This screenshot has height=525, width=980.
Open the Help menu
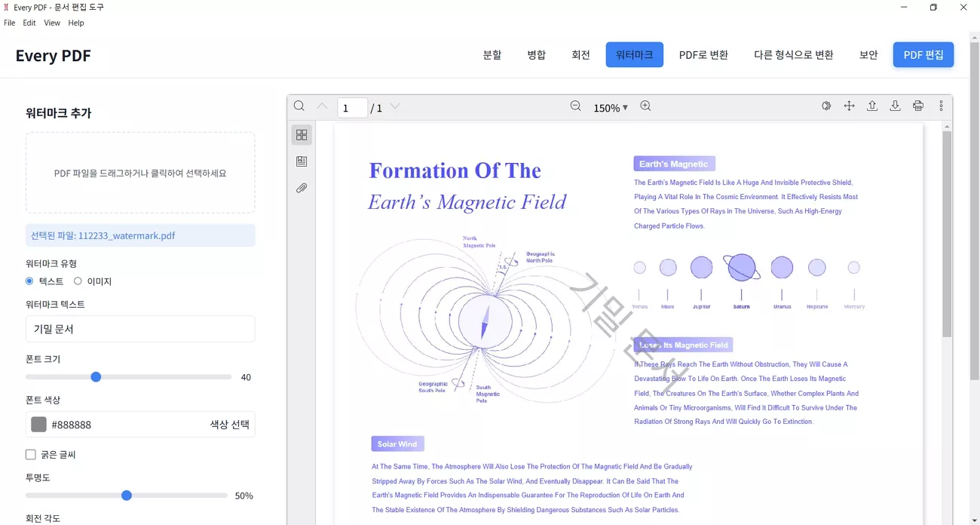pyautogui.click(x=76, y=23)
